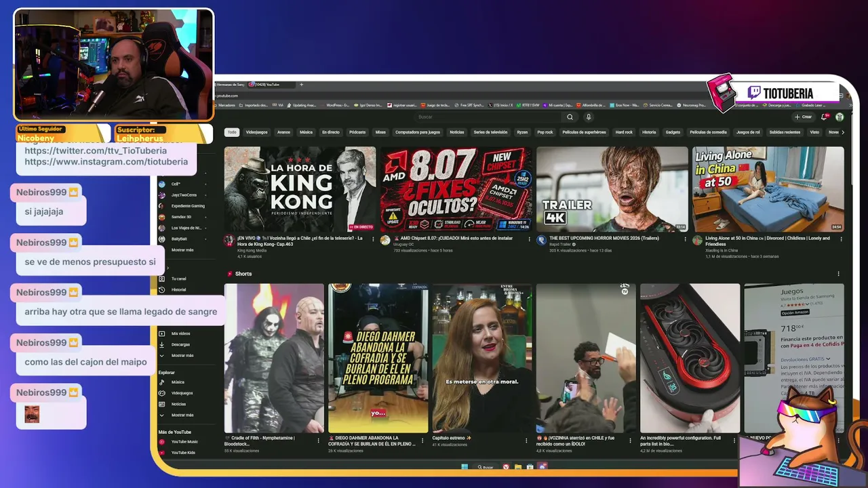Open the Shorts section options menu
The image size is (868, 488).
point(838,274)
